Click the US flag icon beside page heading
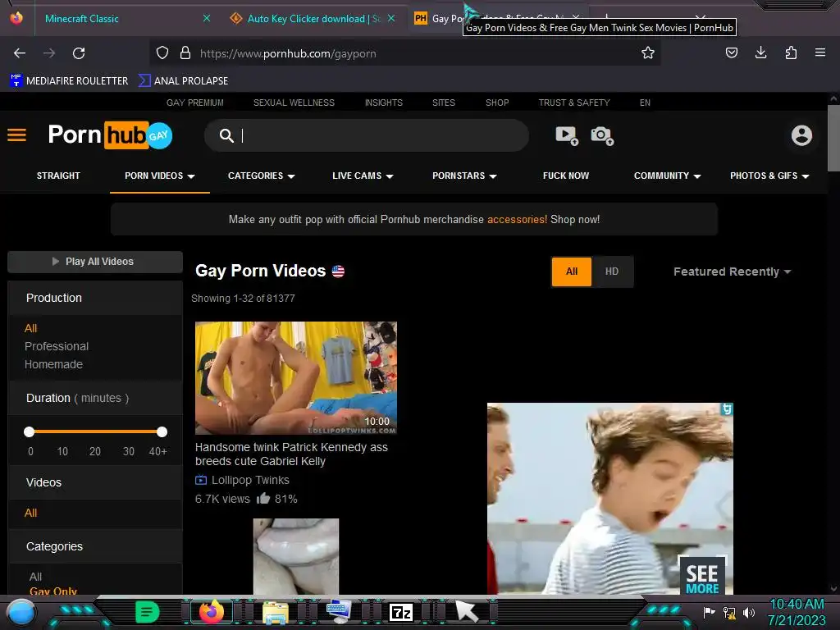 coord(338,271)
